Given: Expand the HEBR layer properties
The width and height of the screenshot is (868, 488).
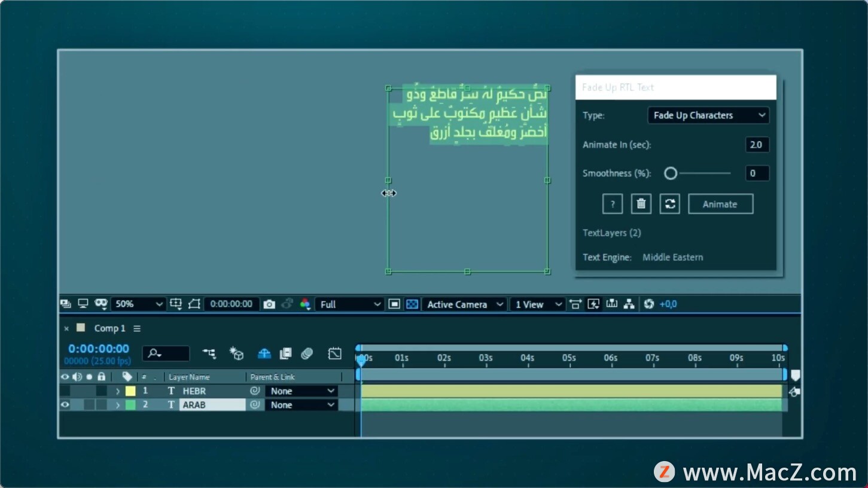Looking at the screenshot, I should coord(118,391).
